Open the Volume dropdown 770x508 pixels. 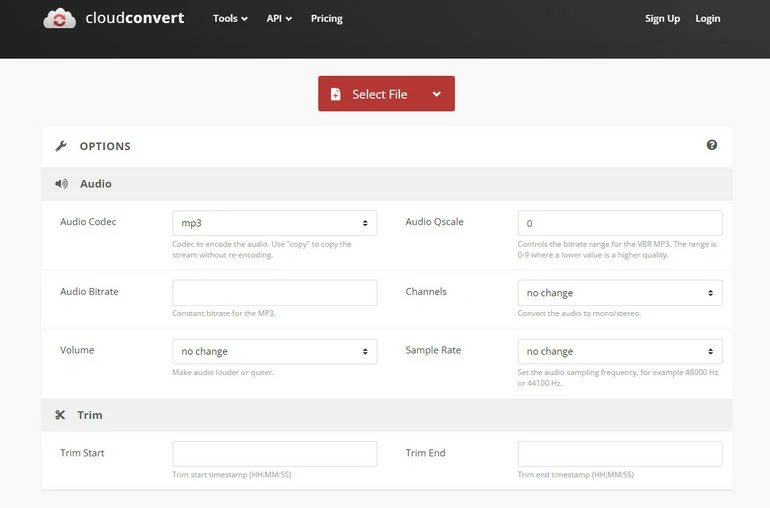click(275, 351)
